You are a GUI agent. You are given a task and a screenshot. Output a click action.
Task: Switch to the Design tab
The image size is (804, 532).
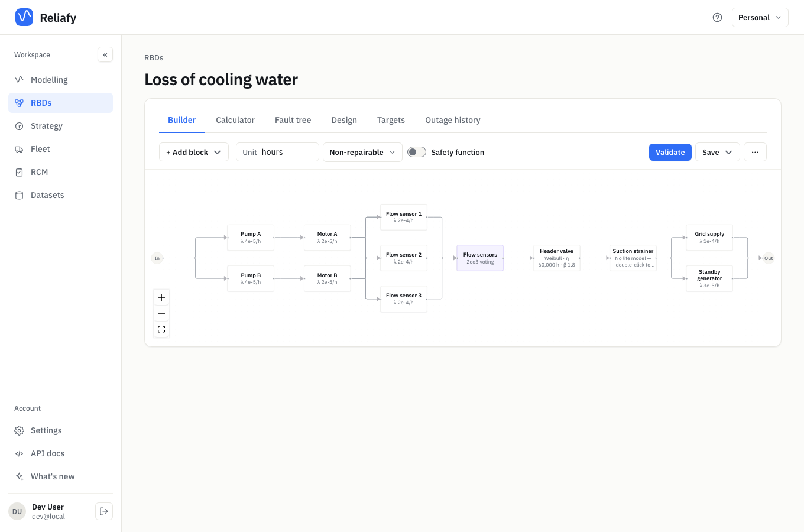point(344,120)
